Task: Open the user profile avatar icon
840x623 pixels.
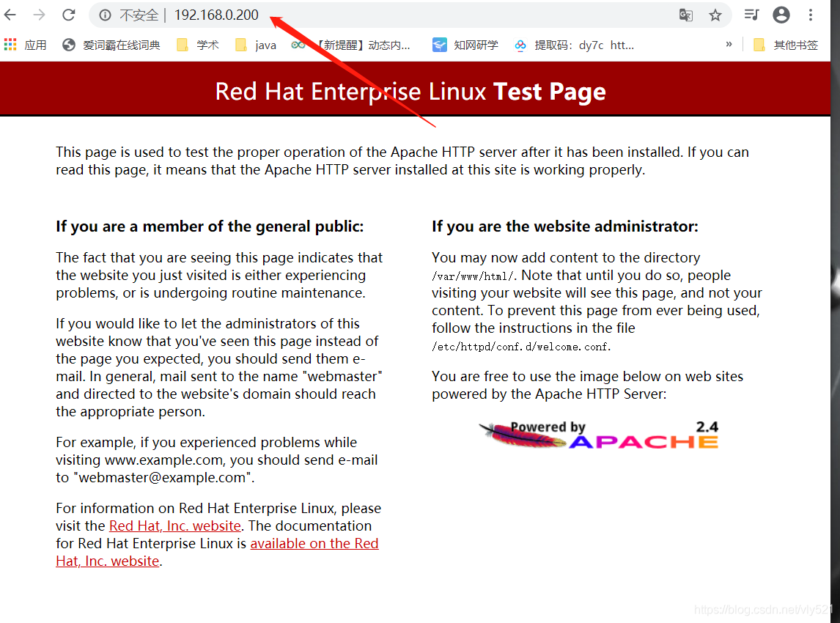Action: point(781,15)
